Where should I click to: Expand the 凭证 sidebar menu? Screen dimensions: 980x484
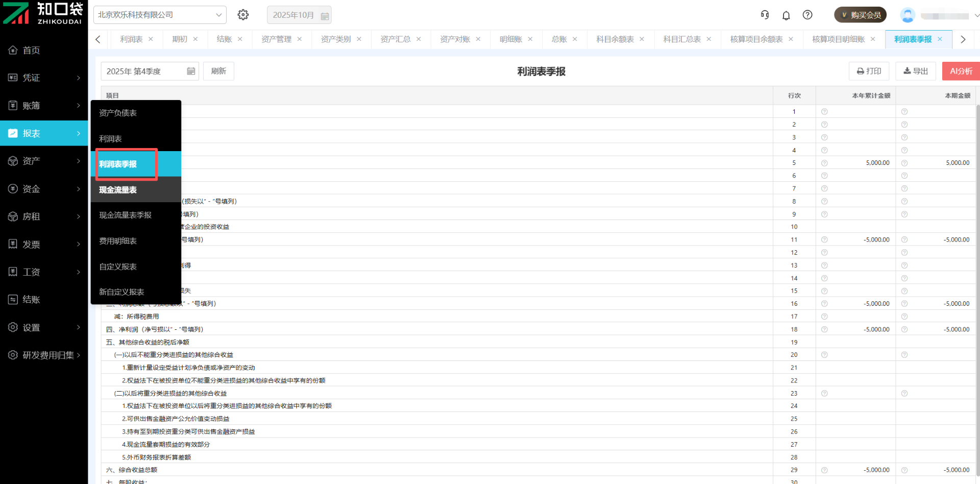pyautogui.click(x=44, y=78)
